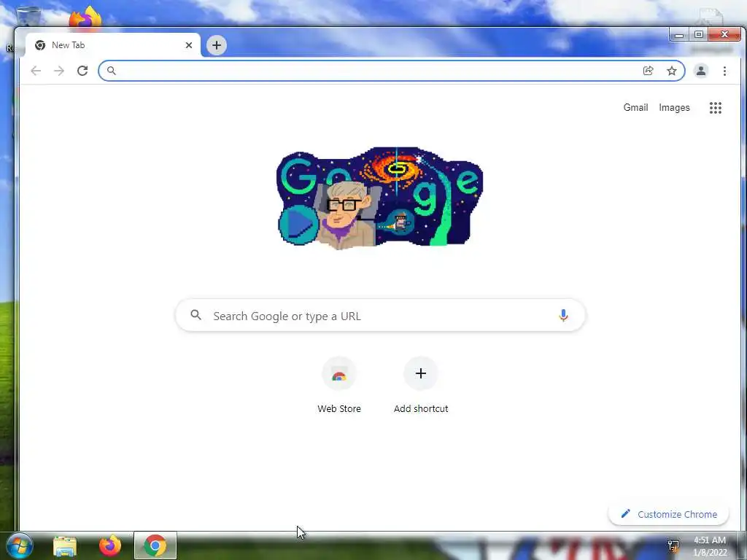Viewport: 747px width, 560px height.
Task: Click the search box magnifier icon
Action: click(196, 315)
